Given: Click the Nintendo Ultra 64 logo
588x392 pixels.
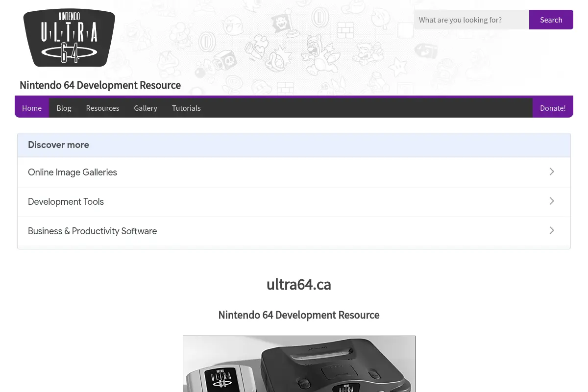Looking at the screenshot, I should 69,38.
